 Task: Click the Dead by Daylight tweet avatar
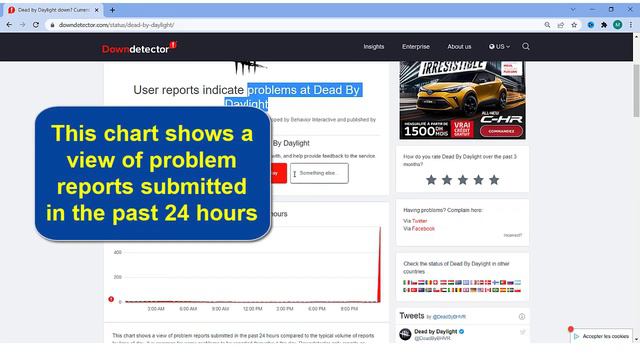405,334
